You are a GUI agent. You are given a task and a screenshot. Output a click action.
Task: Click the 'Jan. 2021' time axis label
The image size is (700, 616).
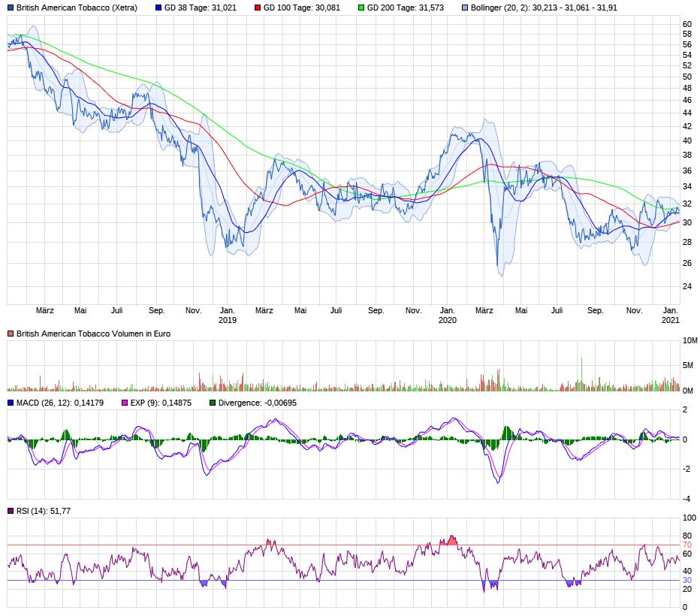click(670, 316)
